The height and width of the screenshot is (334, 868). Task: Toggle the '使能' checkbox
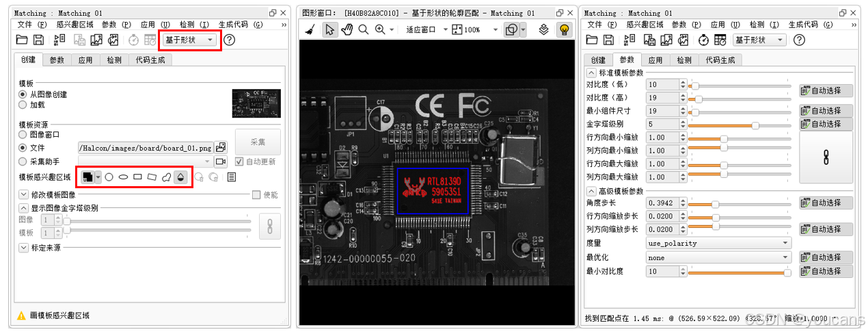tap(256, 195)
